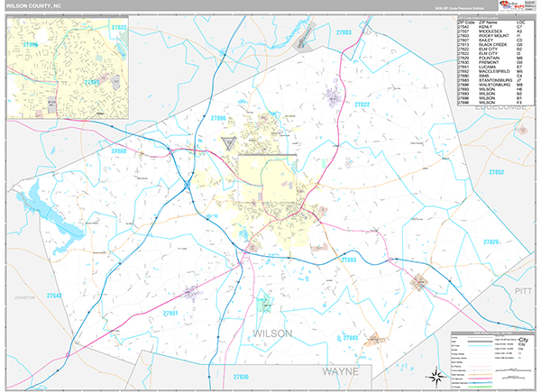Select the KENLY row in ZIP index

click(491, 26)
